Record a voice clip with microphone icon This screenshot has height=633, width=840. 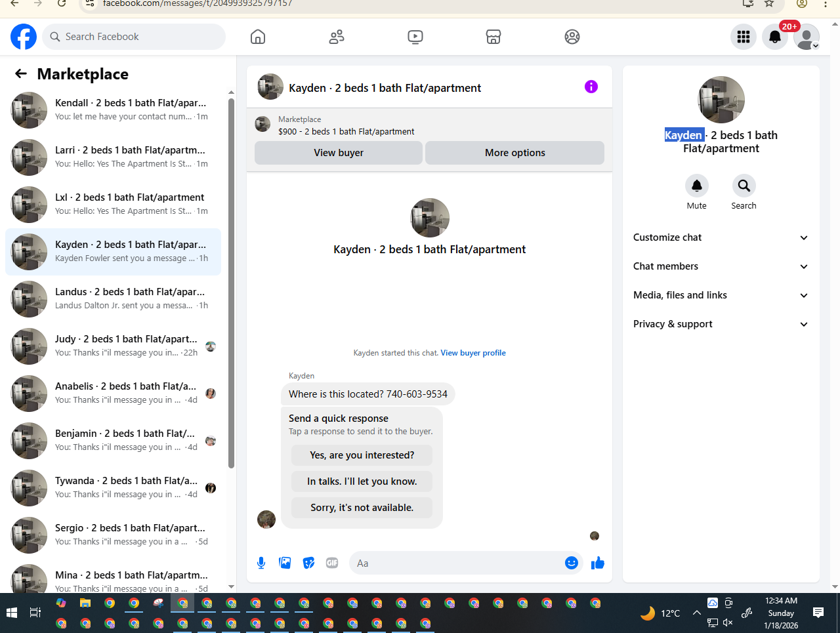pyautogui.click(x=261, y=563)
